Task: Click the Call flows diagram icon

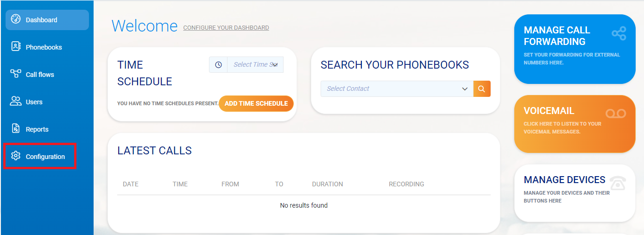Action: tap(16, 74)
